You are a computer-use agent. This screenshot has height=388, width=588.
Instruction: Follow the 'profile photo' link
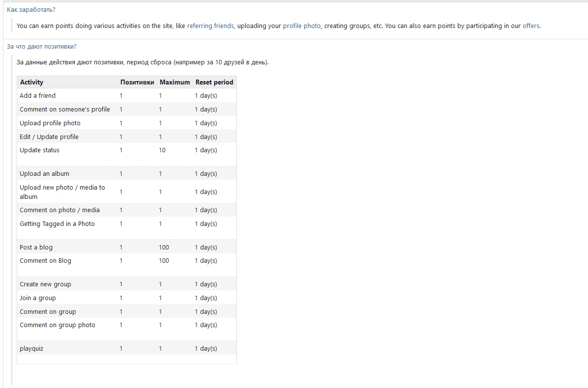point(302,26)
